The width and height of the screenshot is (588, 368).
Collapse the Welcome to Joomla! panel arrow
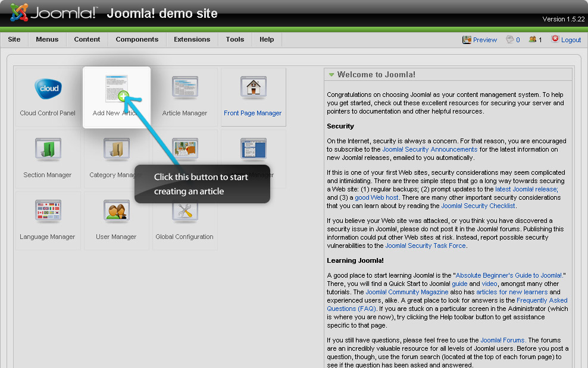coord(331,74)
